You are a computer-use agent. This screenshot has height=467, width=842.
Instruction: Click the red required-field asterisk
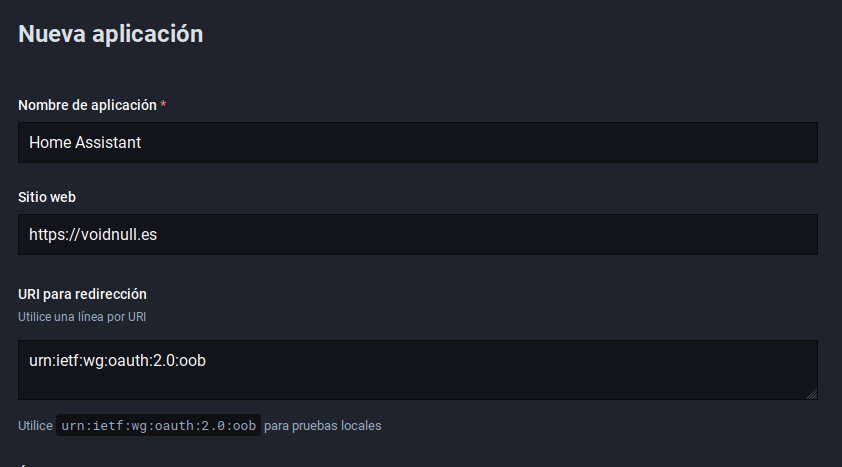pos(163,105)
